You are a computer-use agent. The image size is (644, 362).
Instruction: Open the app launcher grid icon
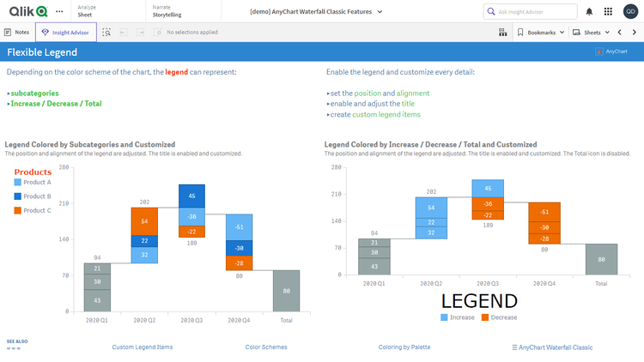[610, 11]
